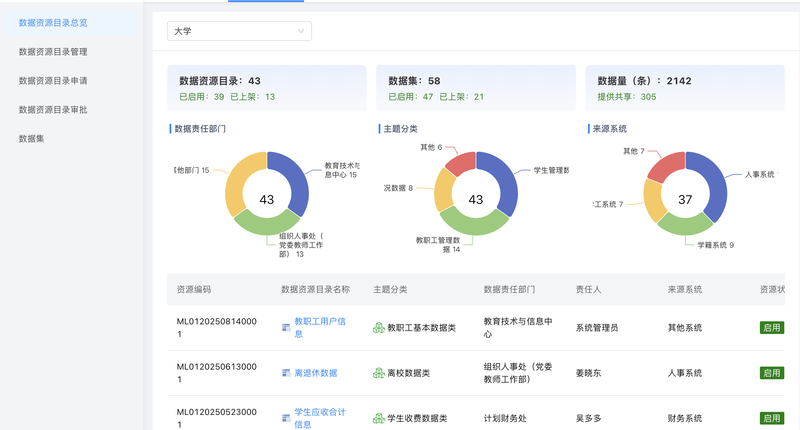Open 数据资源目录审批 sidebar item
The height and width of the screenshot is (430, 800).
(x=53, y=109)
